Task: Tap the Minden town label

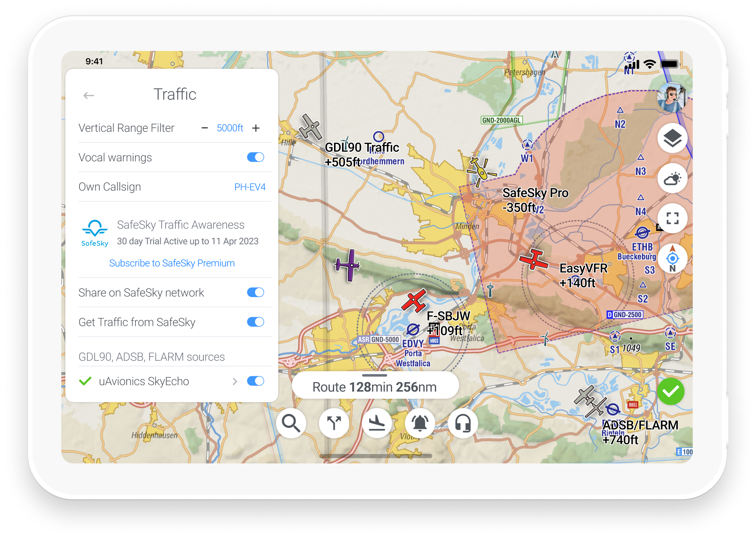Action: point(467,226)
